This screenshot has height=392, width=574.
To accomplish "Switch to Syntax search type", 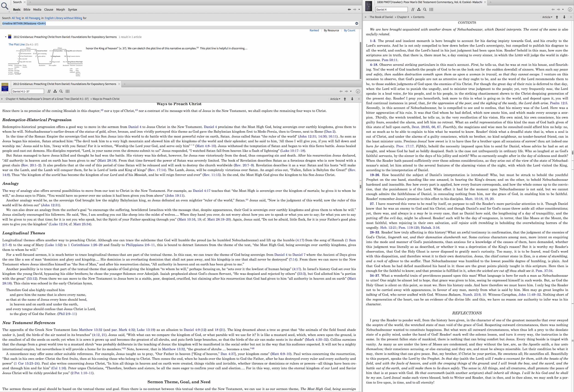I will (x=72, y=9).
